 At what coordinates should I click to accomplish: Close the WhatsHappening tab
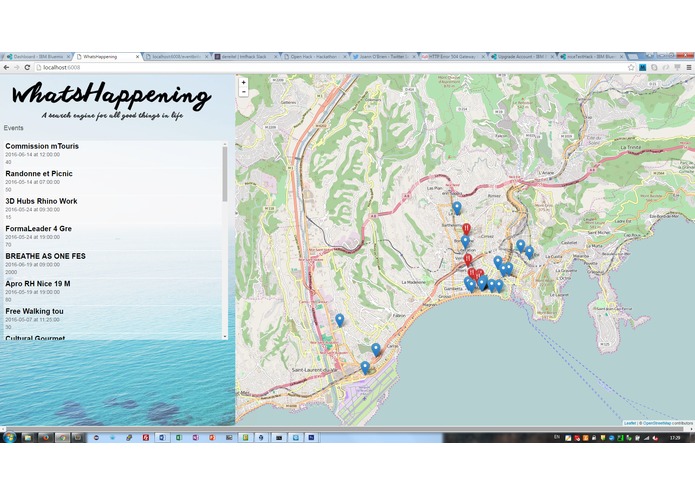(137, 57)
